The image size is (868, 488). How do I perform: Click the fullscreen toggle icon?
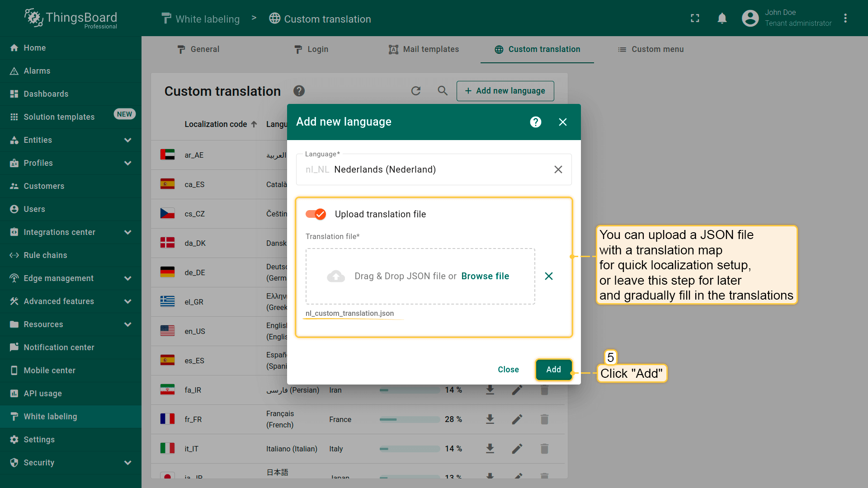click(x=695, y=19)
